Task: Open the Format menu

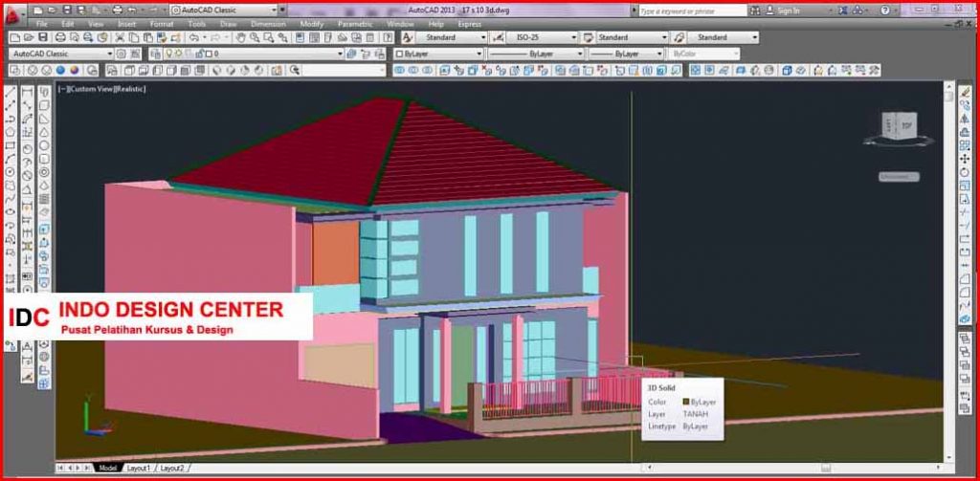Action: (x=161, y=24)
